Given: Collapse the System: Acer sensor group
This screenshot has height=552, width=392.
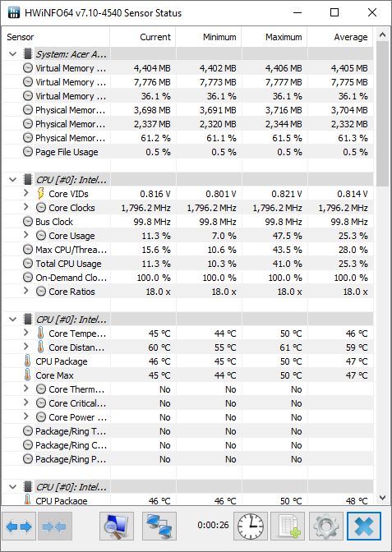Looking at the screenshot, I should click(13, 54).
